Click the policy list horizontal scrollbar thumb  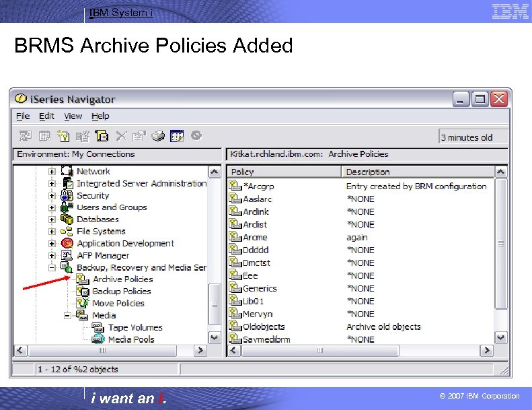pyautogui.click(x=319, y=350)
